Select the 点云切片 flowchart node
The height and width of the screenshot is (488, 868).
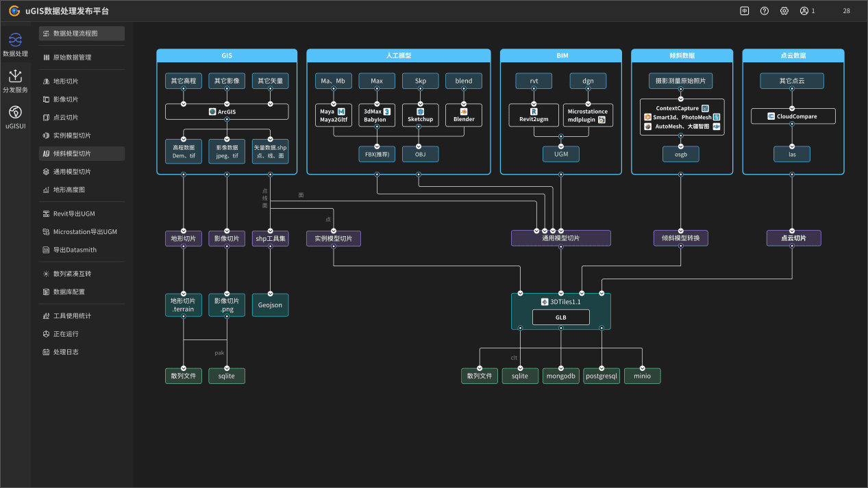(x=793, y=238)
